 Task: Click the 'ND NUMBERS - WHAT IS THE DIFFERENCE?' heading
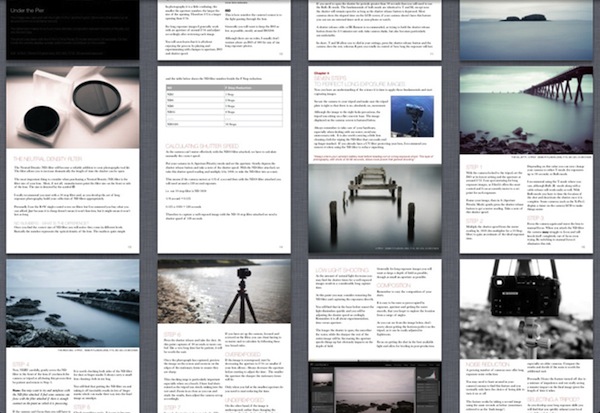point(51,223)
